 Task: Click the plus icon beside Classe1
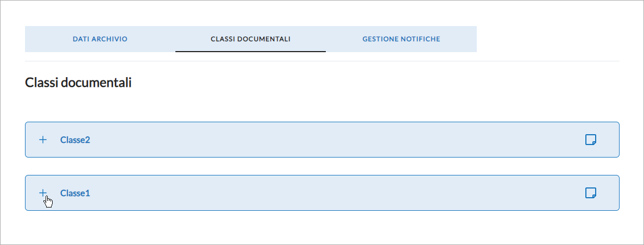click(43, 193)
